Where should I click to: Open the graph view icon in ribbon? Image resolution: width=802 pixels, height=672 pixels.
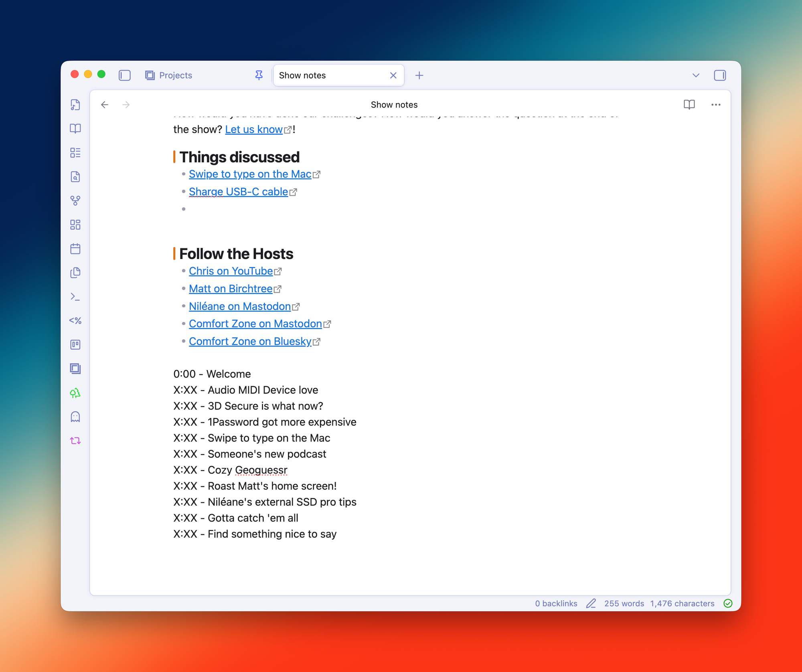(x=75, y=200)
